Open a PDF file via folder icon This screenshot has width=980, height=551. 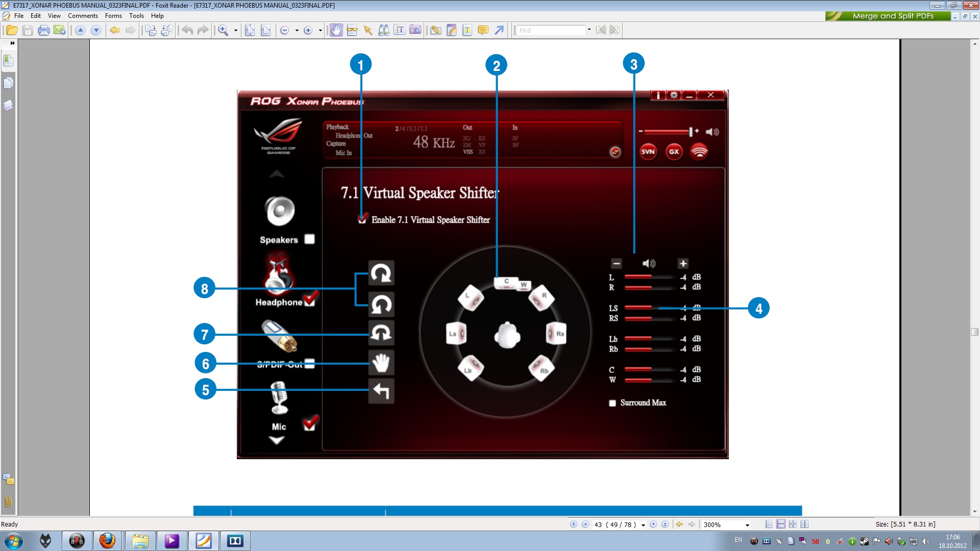tap(12, 30)
